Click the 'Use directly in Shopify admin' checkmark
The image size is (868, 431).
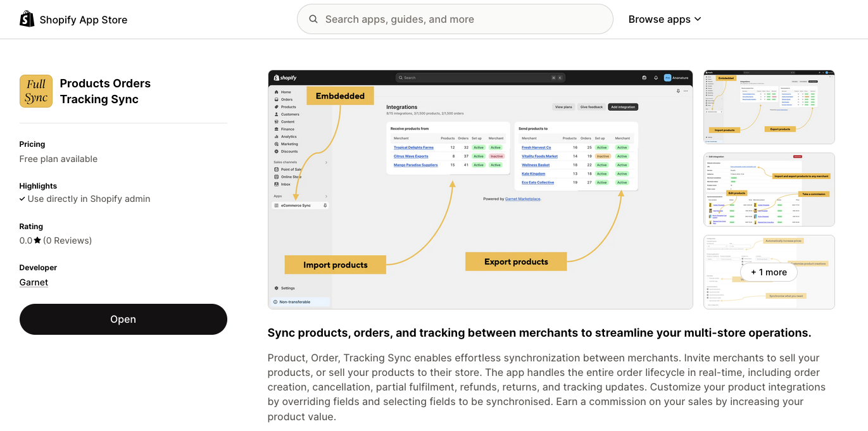coord(22,199)
